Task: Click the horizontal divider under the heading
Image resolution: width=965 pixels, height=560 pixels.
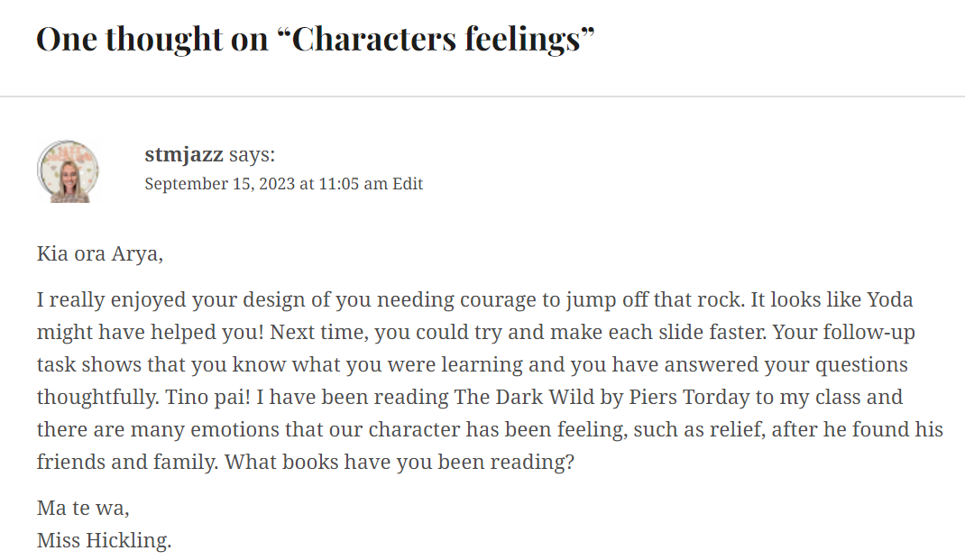Action: point(482,96)
